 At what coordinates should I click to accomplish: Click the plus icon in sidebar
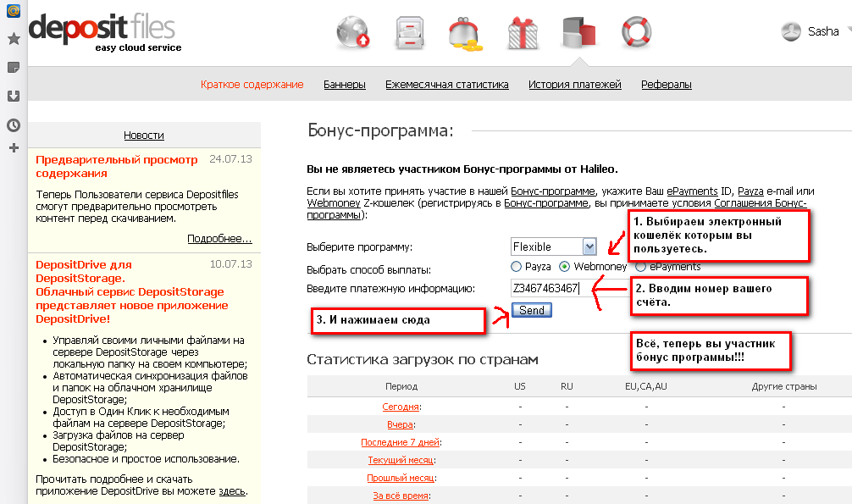[x=14, y=148]
